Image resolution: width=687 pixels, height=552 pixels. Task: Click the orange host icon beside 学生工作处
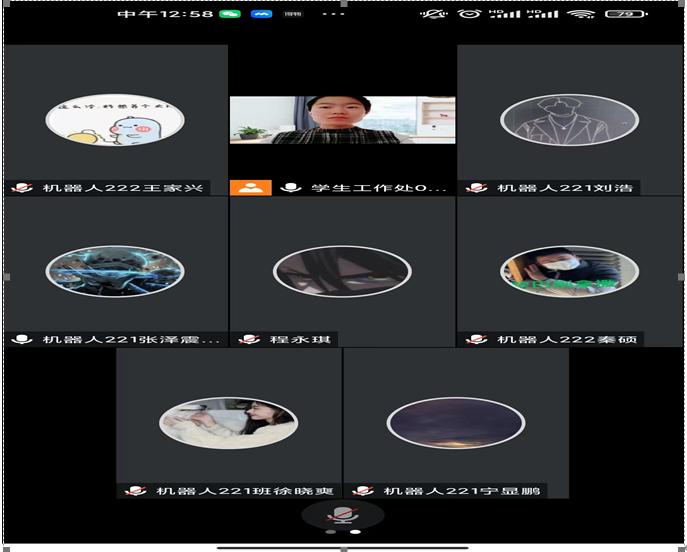click(x=250, y=187)
